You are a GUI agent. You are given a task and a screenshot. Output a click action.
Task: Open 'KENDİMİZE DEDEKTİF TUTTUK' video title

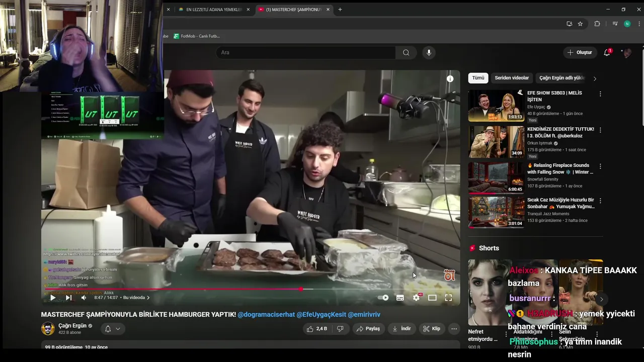[560, 132]
